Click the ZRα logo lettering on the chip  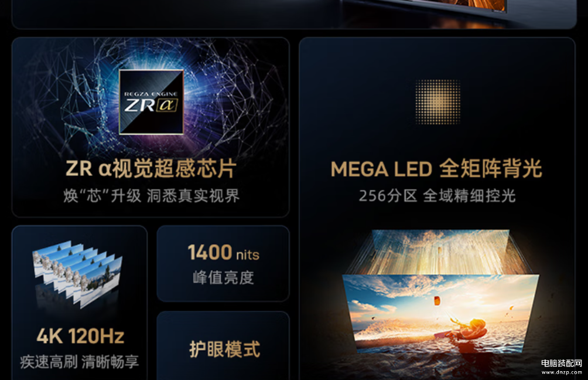pos(151,105)
